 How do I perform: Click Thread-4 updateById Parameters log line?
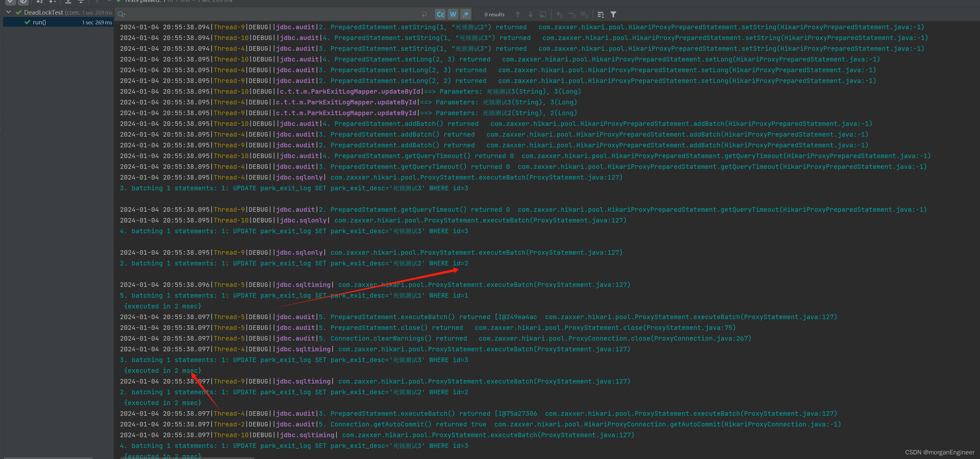348,102
